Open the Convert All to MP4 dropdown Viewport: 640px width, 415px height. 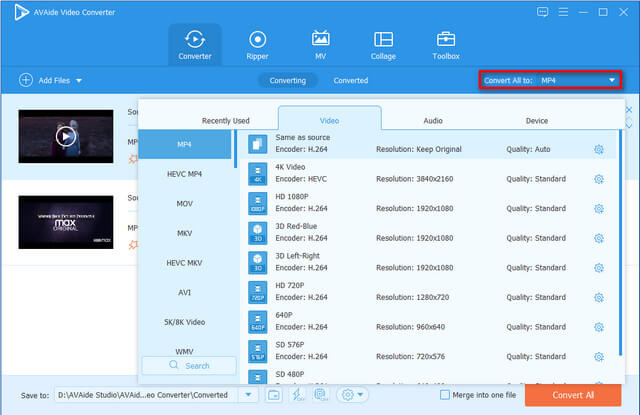tap(550, 80)
